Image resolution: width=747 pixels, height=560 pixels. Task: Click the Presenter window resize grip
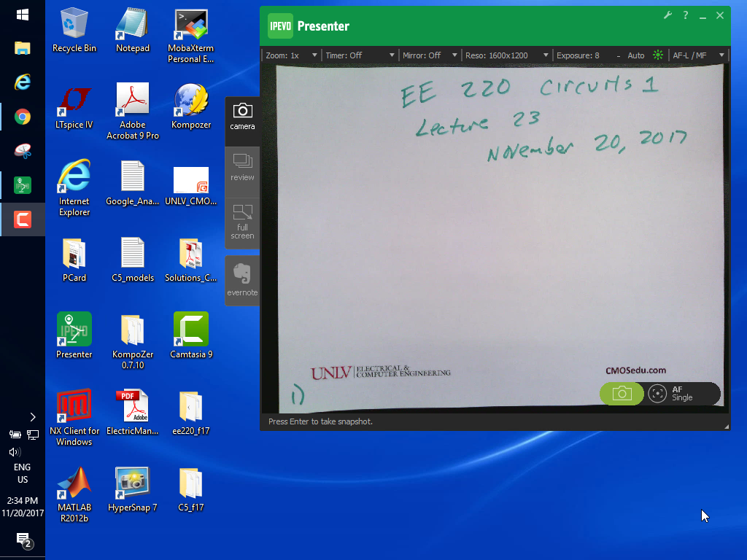tap(727, 427)
